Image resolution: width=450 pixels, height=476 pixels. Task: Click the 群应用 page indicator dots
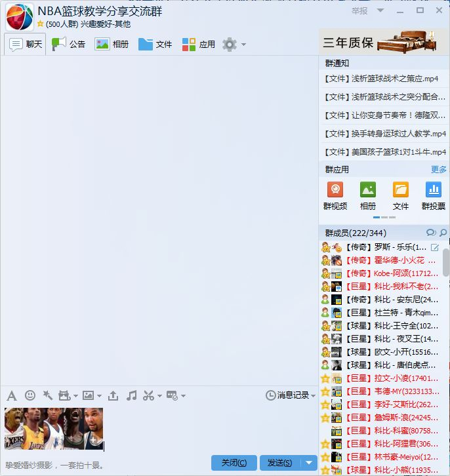pos(384,218)
